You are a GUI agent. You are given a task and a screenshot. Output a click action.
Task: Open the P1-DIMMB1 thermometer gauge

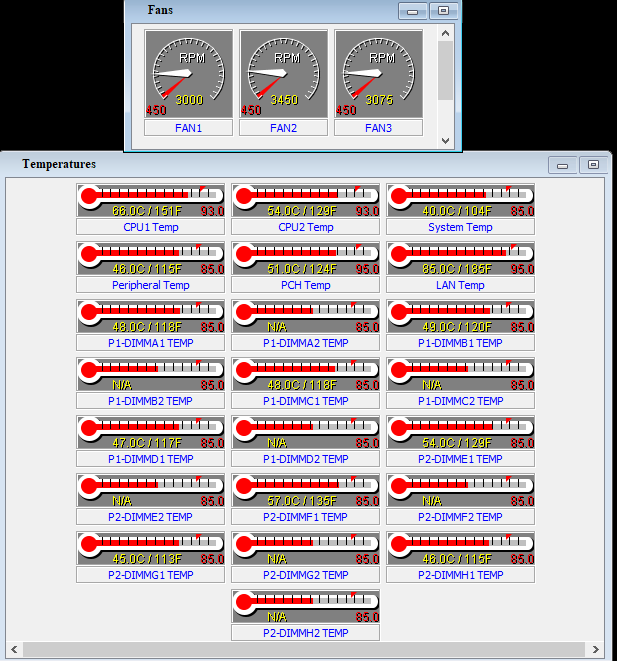[x=460, y=317]
